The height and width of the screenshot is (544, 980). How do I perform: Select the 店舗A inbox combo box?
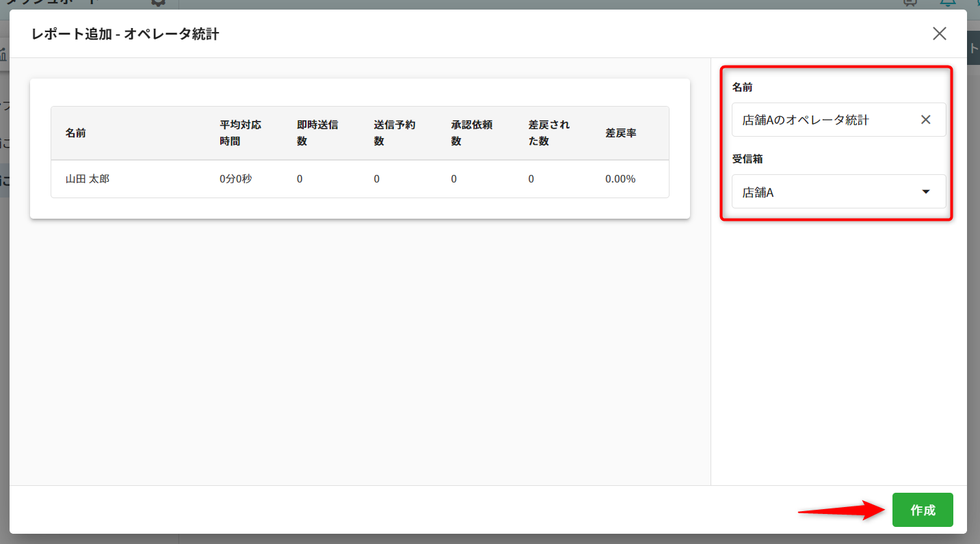point(827,192)
